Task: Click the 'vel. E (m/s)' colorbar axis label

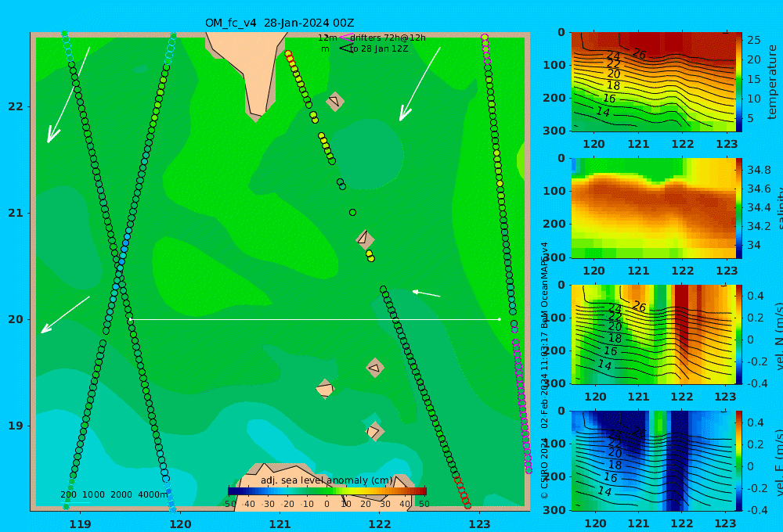Action: 778,461
